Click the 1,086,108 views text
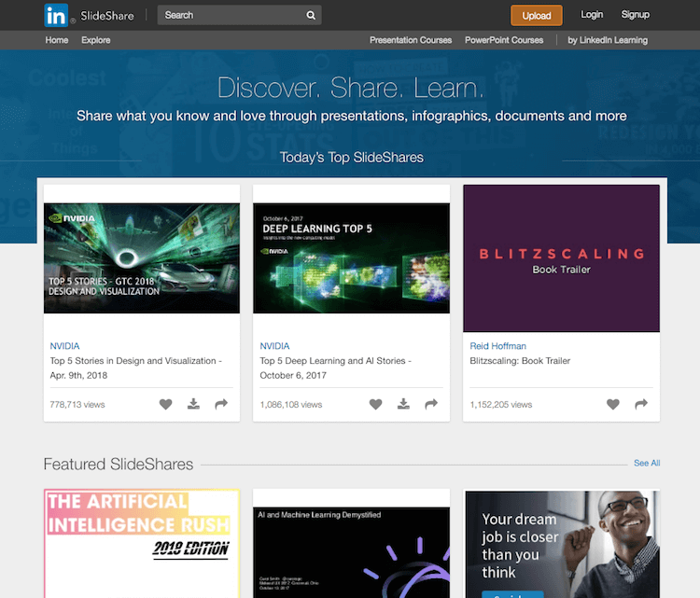 click(x=291, y=404)
